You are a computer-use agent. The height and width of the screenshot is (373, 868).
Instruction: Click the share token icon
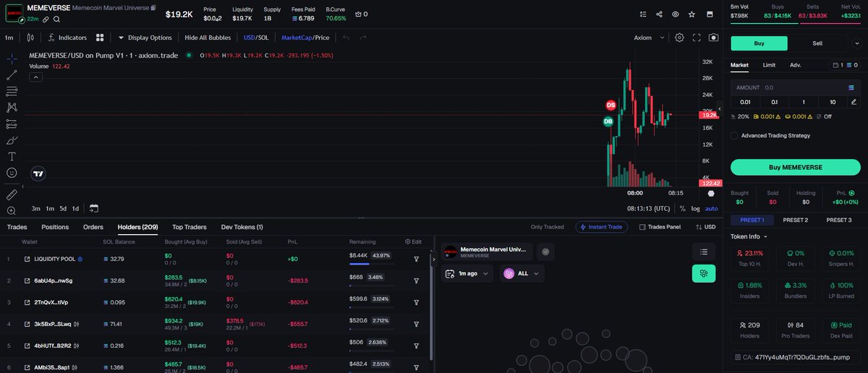pos(659,14)
